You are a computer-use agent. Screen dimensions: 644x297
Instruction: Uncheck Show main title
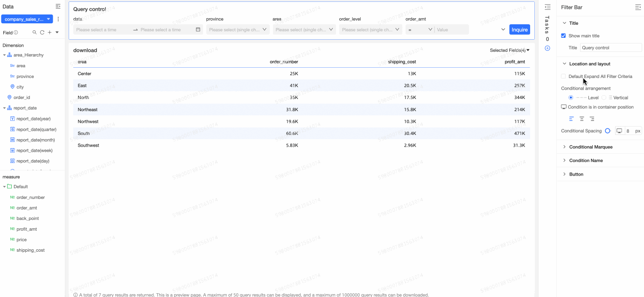click(x=563, y=35)
